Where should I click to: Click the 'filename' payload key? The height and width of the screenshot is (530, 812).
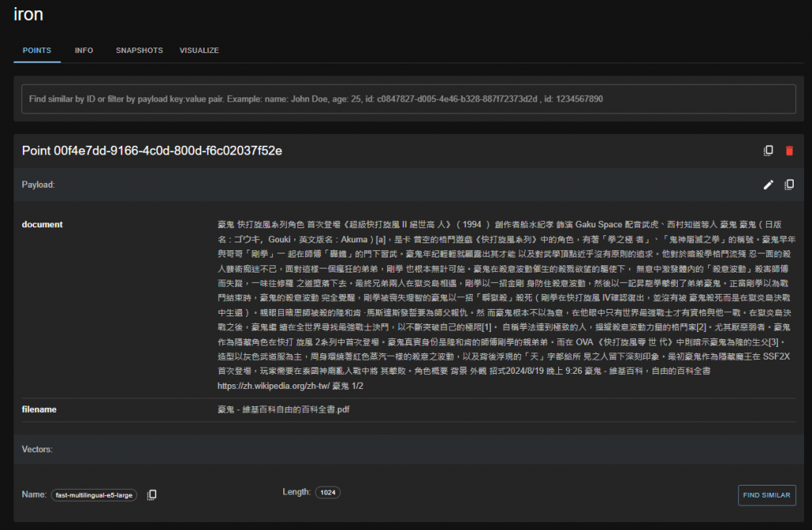click(39, 410)
